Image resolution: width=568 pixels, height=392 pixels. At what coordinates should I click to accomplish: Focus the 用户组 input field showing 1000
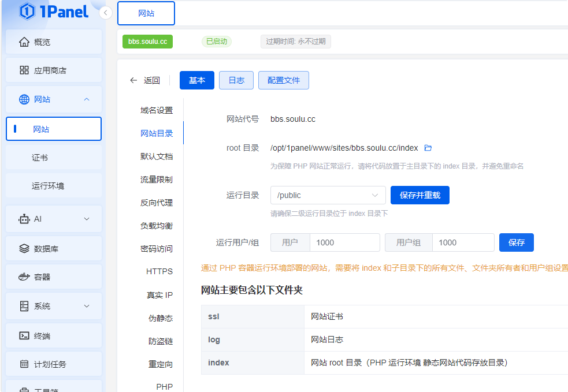[463, 242]
